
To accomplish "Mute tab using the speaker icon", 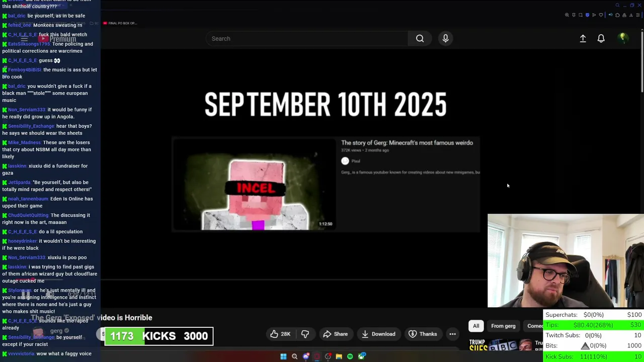I will point(611,15).
